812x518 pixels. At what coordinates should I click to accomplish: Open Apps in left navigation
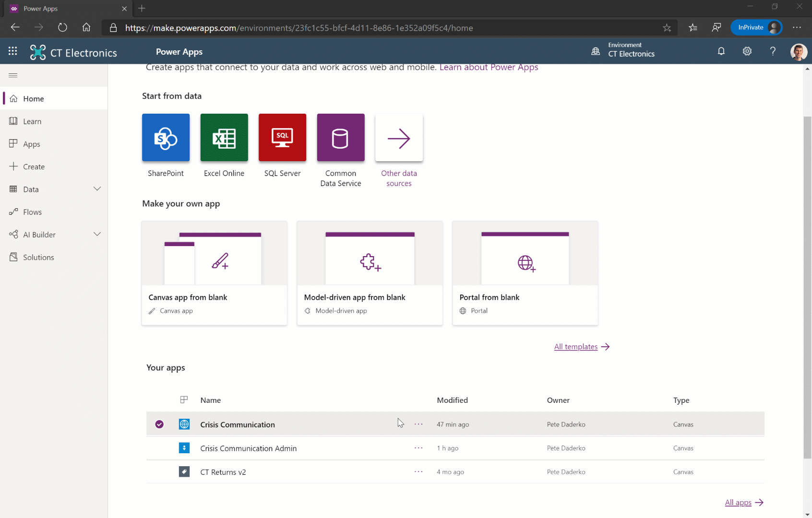pos(54,144)
